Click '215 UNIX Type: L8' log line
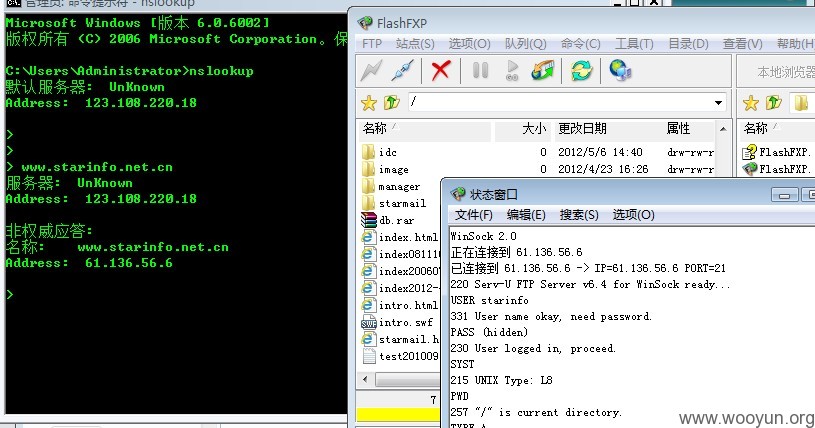The width and height of the screenshot is (815, 428). [x=502, y=381]
